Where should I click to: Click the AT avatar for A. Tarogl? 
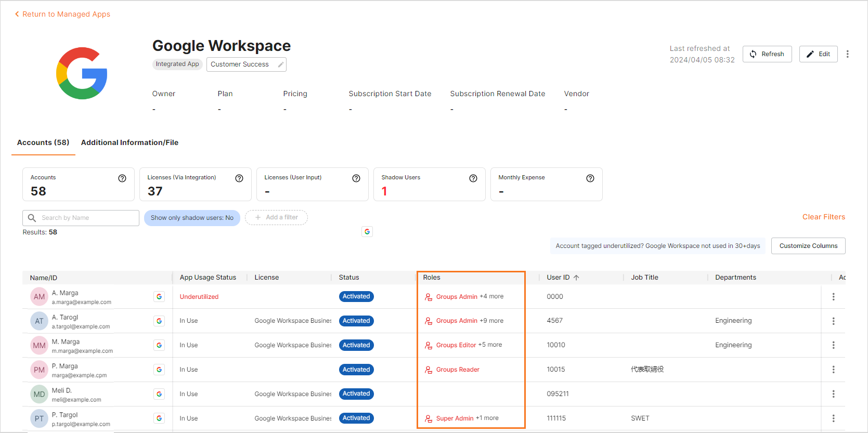click(x=40, y=321)
